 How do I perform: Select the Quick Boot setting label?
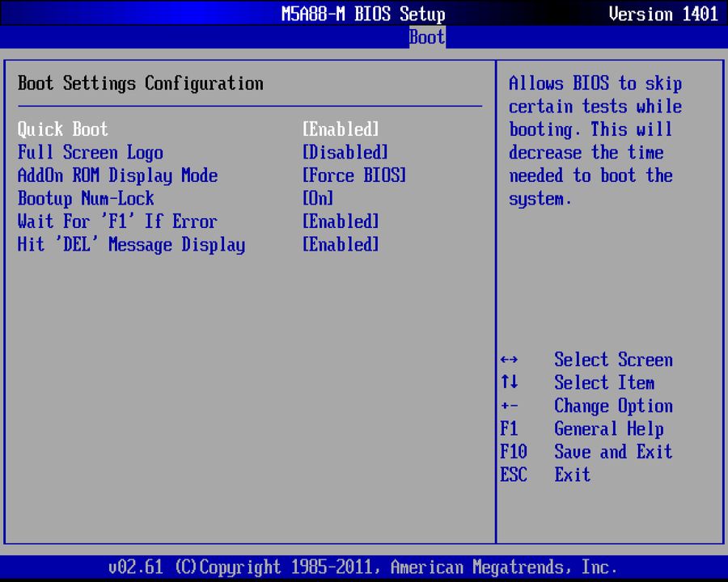pos(62,129)
